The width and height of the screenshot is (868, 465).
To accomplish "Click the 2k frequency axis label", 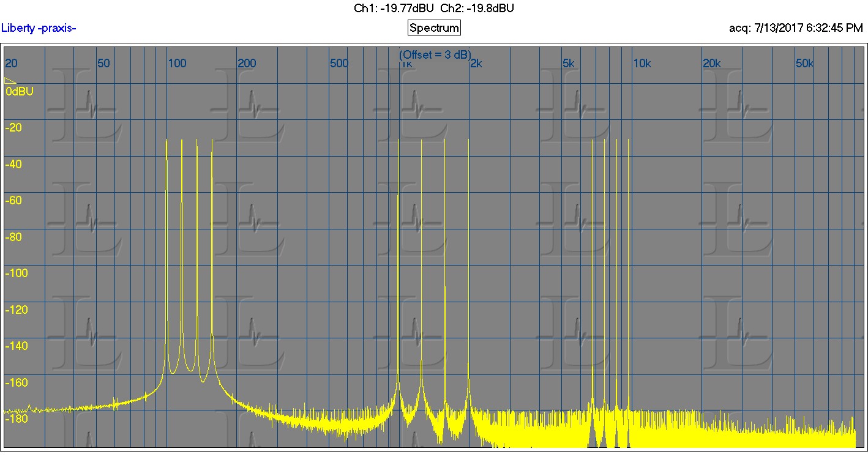I will tap(477, 63).
